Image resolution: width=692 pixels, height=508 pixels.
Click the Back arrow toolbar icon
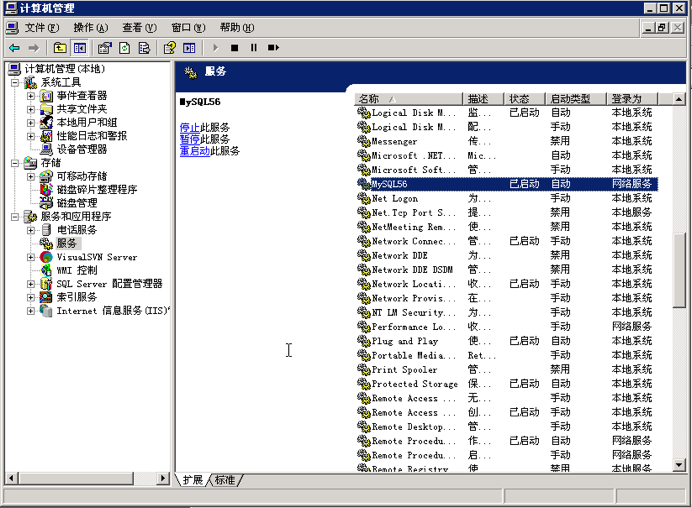14,48
